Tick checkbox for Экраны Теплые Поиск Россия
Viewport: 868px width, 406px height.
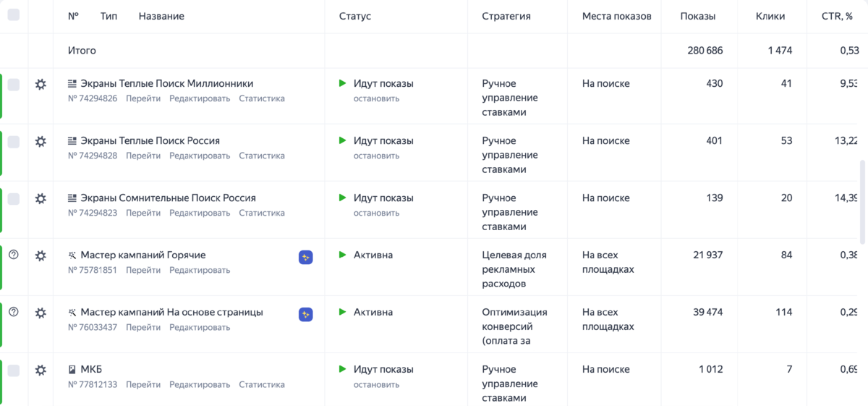point(14,142)
